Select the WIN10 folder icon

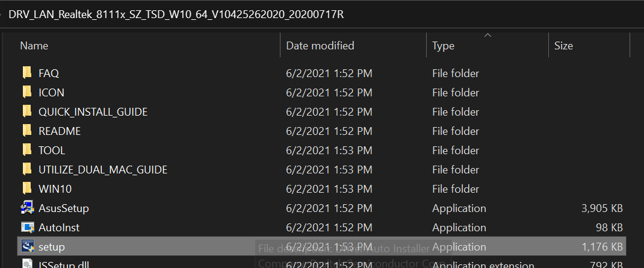point(27,189)
